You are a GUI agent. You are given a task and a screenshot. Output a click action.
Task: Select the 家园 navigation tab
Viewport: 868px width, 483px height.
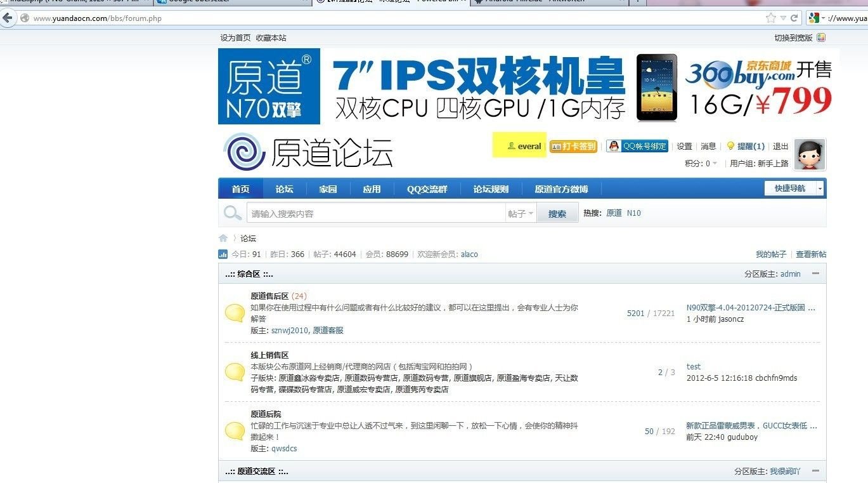pyautogui.click(x=328, y=189)
